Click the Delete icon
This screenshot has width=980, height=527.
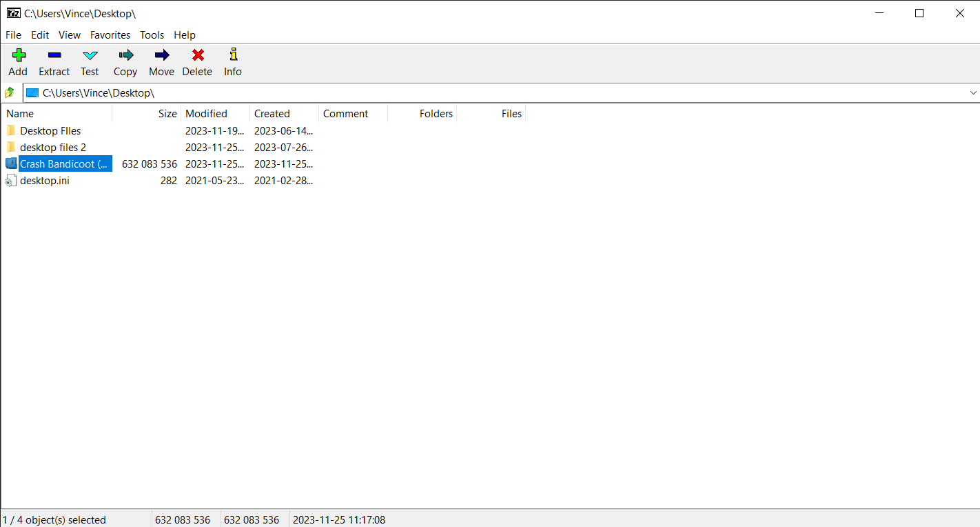[x=197, y=62]
